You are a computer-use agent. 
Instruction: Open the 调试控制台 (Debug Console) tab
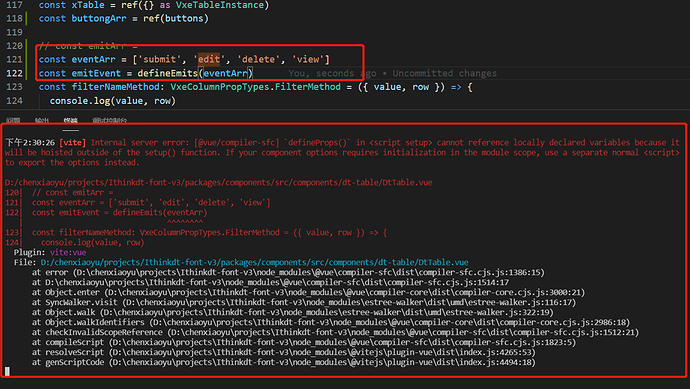110,120
